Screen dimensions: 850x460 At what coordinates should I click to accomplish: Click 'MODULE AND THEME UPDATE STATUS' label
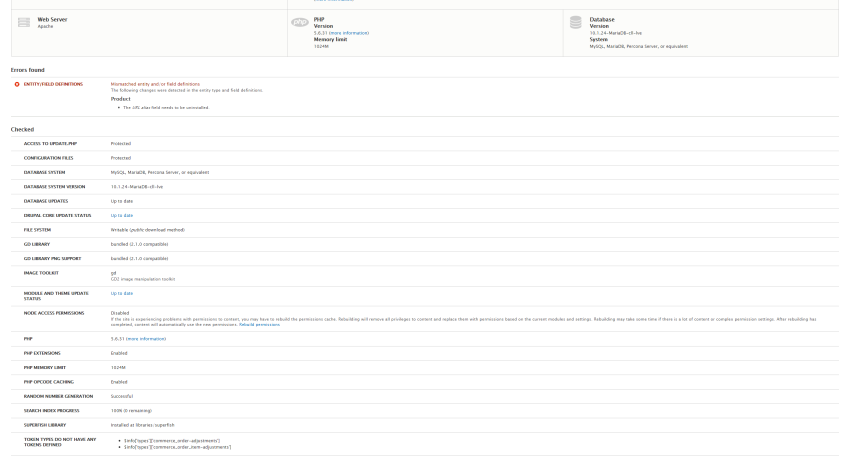tap(56, 296)
